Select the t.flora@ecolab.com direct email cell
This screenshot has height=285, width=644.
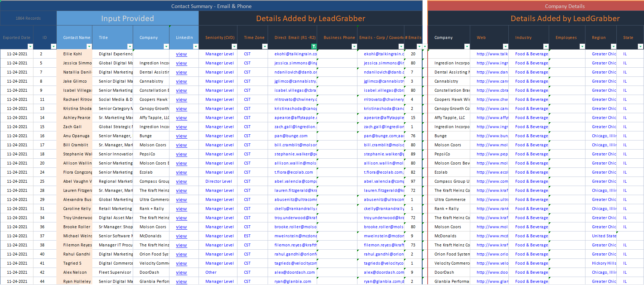pyautogui.click(x=292, y=172)
